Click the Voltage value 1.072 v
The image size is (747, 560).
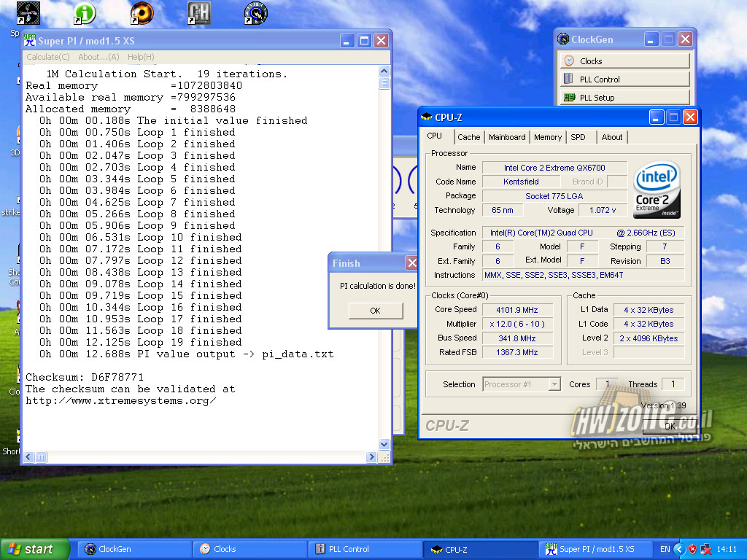602,210
